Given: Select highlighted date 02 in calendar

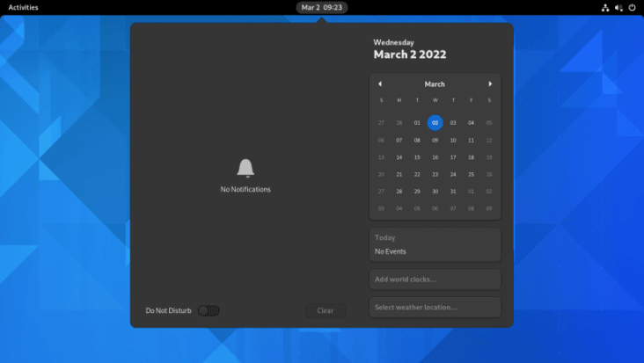Looking at the screenshot, I should [x=435, y=123].
